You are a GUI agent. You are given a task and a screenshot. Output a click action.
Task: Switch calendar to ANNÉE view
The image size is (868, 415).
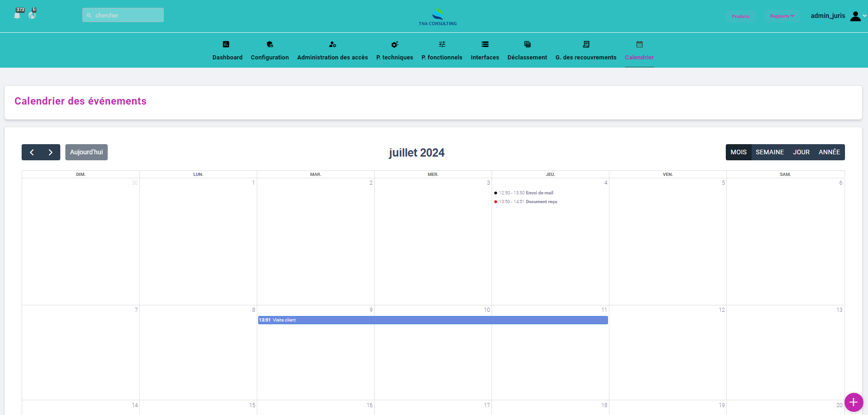(829, 152)
